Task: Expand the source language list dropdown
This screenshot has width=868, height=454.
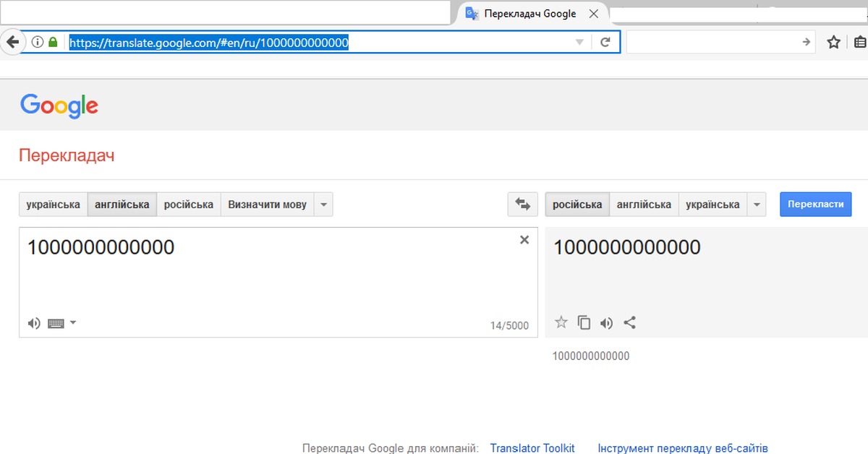Action: click(324, 205)
